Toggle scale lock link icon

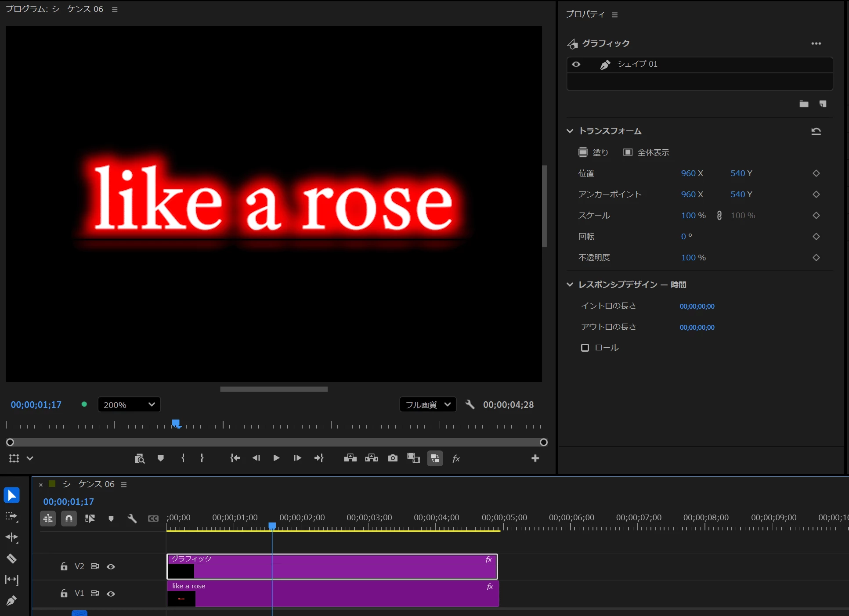[x=719, y=216]
